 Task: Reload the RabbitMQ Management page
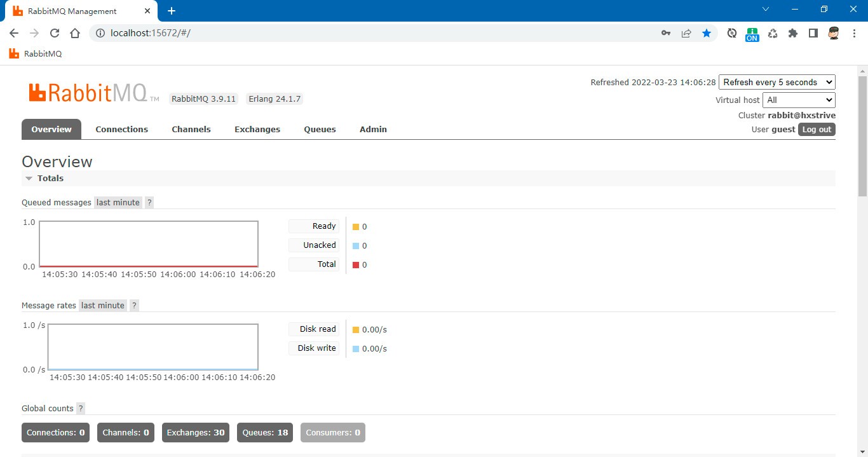(x=55, y=33)
